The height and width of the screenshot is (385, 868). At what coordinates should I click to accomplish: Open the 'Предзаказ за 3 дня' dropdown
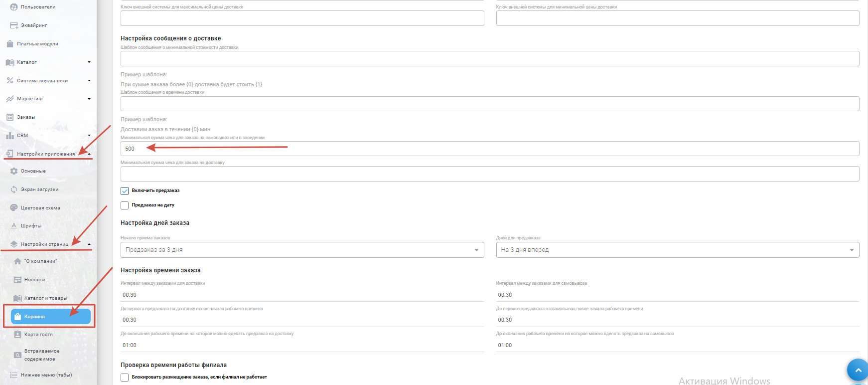tap(302, 250)
